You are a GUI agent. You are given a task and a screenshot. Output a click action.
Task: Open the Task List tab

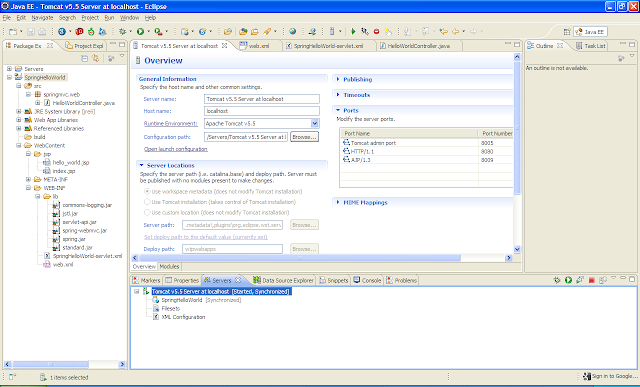(591, 46)
